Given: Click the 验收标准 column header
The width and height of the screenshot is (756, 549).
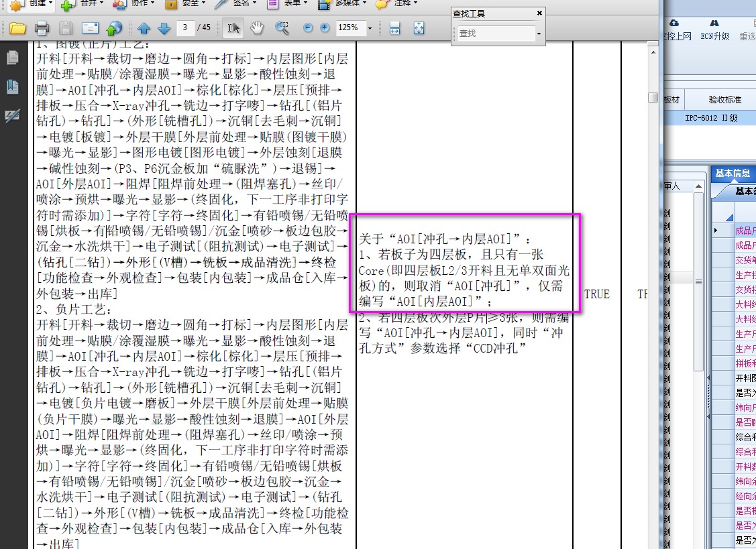Looking at the screenshot, I should 724,99.
